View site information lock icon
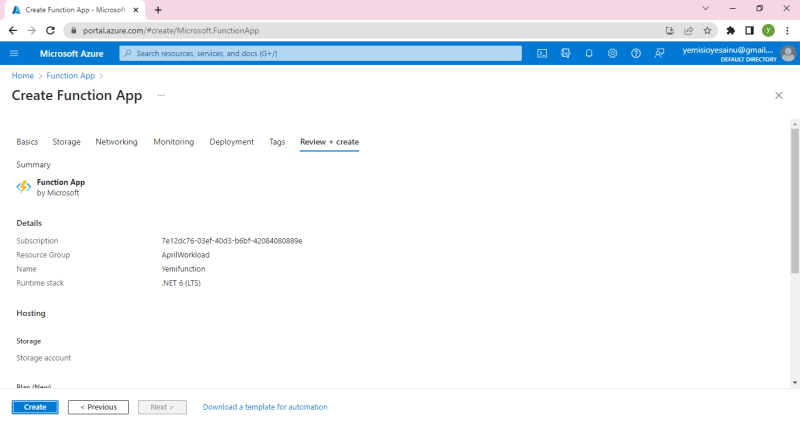 (74, 31)
